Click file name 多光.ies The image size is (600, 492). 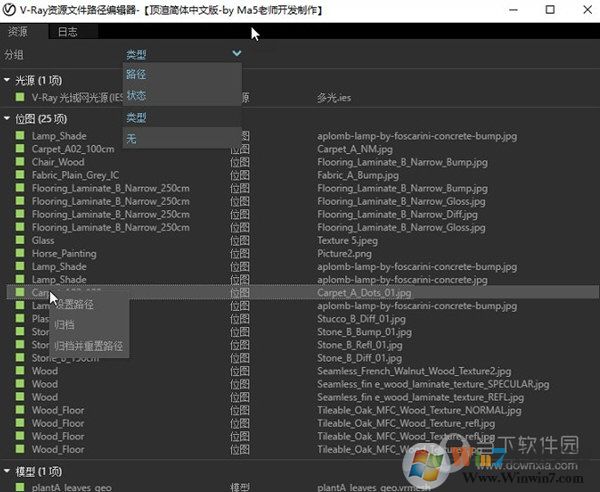point(334,98)
